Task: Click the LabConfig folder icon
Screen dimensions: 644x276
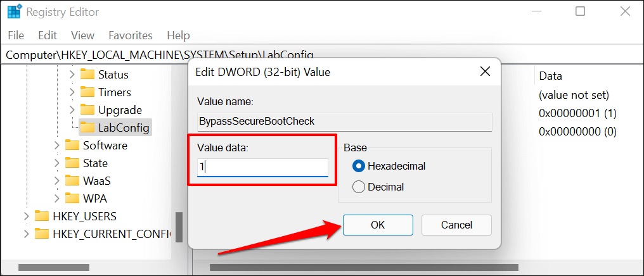Action: click(x=87, y=128)
